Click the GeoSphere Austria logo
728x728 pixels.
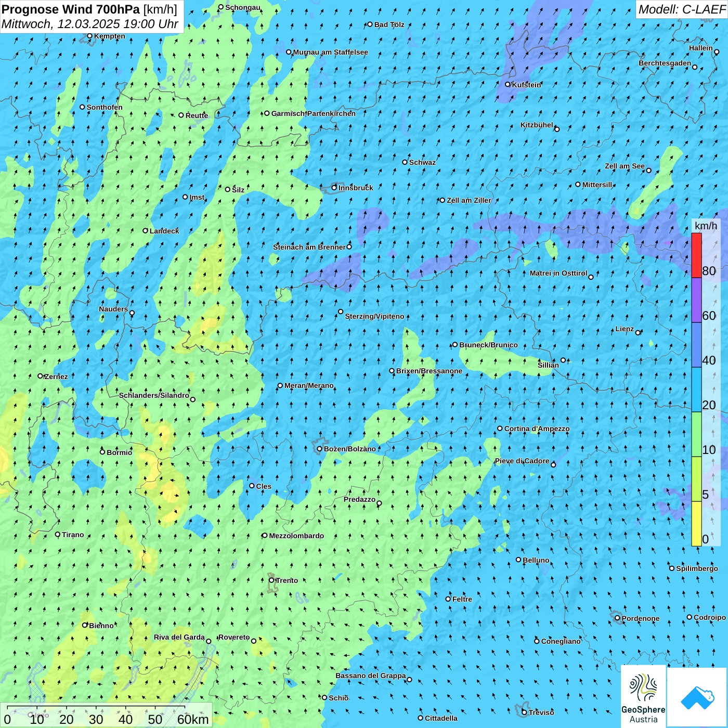coord(643,696)
